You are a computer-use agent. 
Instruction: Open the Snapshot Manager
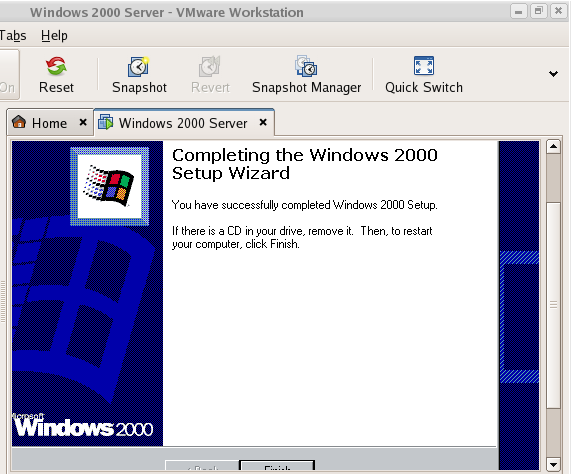306,66
